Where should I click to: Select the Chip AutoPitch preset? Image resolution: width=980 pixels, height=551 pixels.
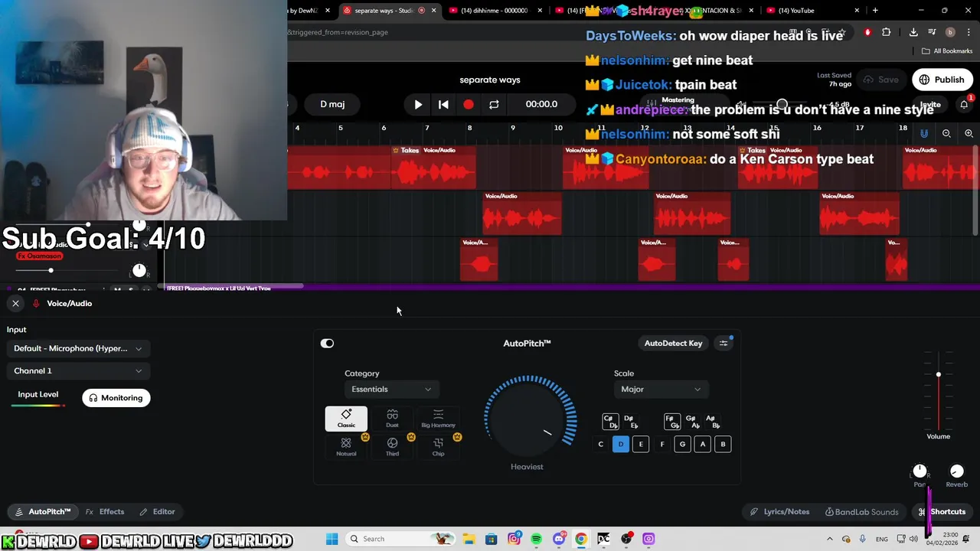point(438,447)
